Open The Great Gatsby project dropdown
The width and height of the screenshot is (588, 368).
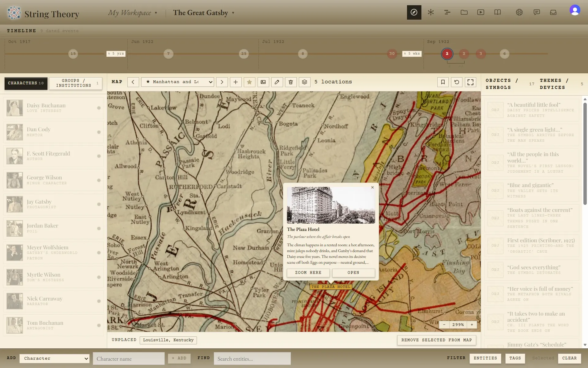[204, 13]
